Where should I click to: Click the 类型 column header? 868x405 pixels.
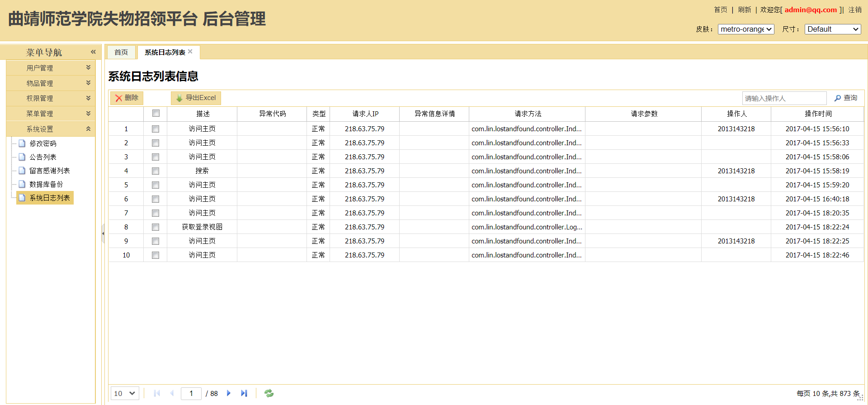point(319,114)
